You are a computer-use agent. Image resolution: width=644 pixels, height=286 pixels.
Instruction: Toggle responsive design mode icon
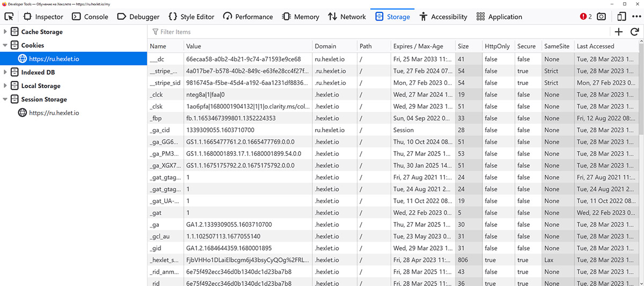pos(621,17)
